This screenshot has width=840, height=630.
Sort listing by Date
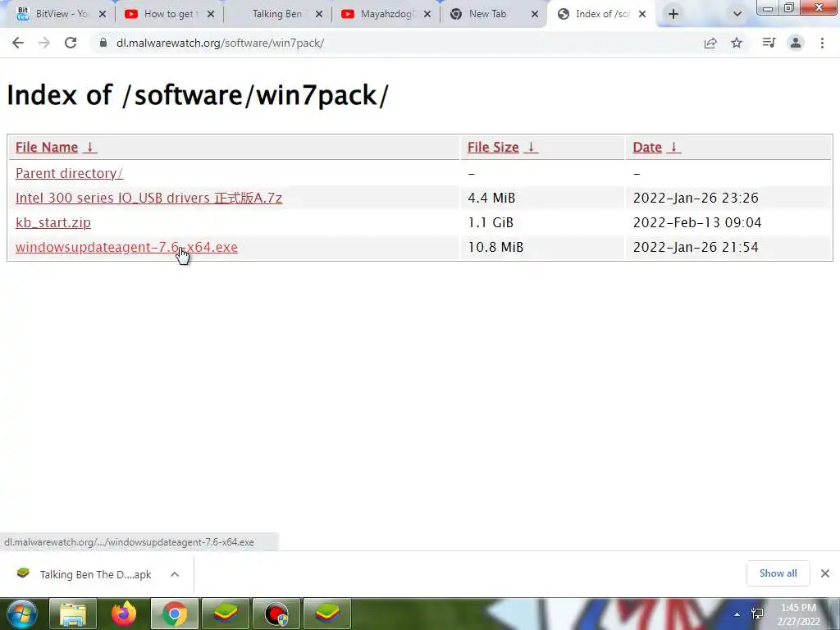(647, 148)
